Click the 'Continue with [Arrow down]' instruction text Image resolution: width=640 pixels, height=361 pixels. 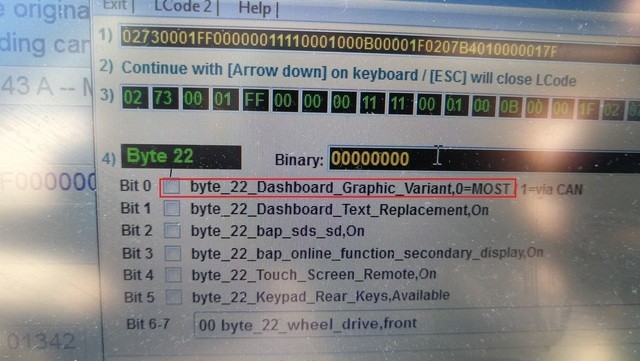pyautogui.click(x=348, y=74)
